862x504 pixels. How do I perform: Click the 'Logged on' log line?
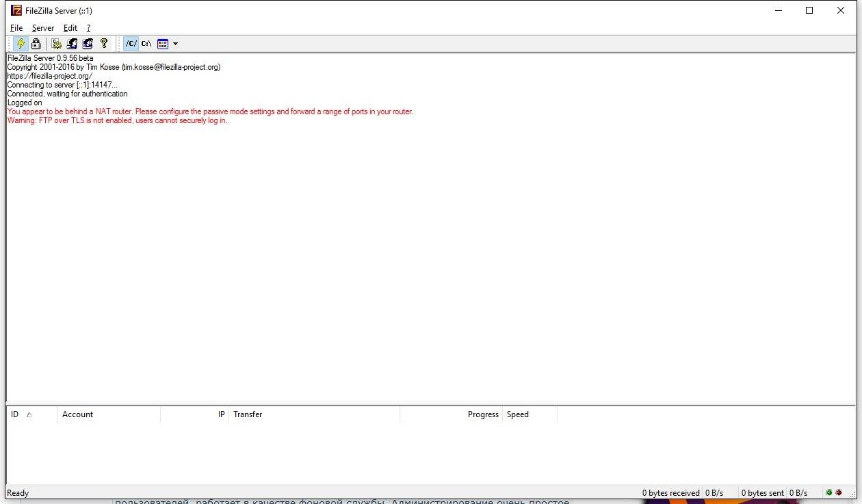(x=25, y=103)
